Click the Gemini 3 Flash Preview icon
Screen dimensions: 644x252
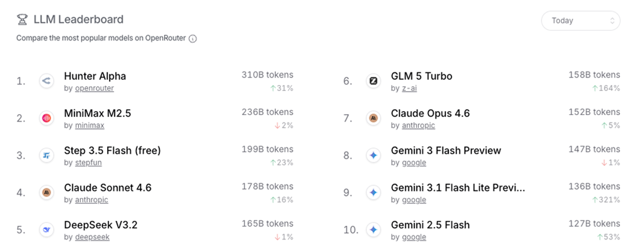coord(373,155)
